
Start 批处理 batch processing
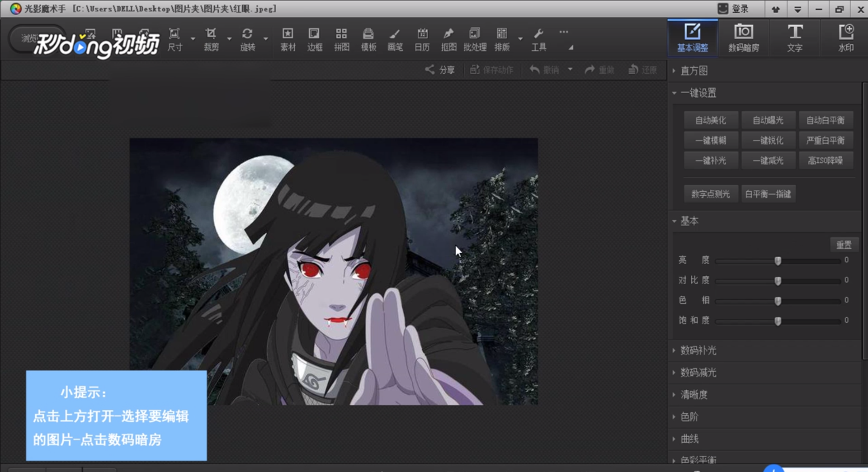475,39
